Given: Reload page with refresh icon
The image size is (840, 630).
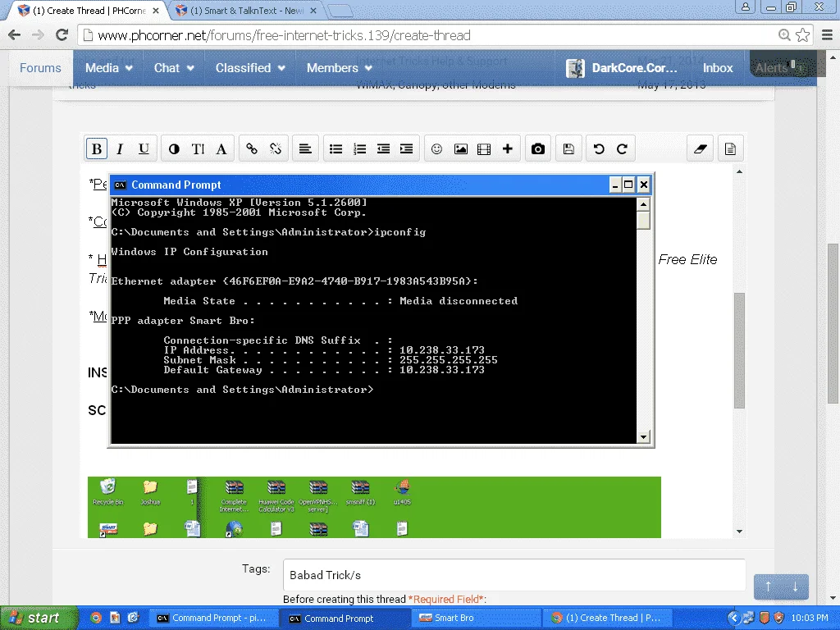Looking at the screenshot, I should [62, 34].
